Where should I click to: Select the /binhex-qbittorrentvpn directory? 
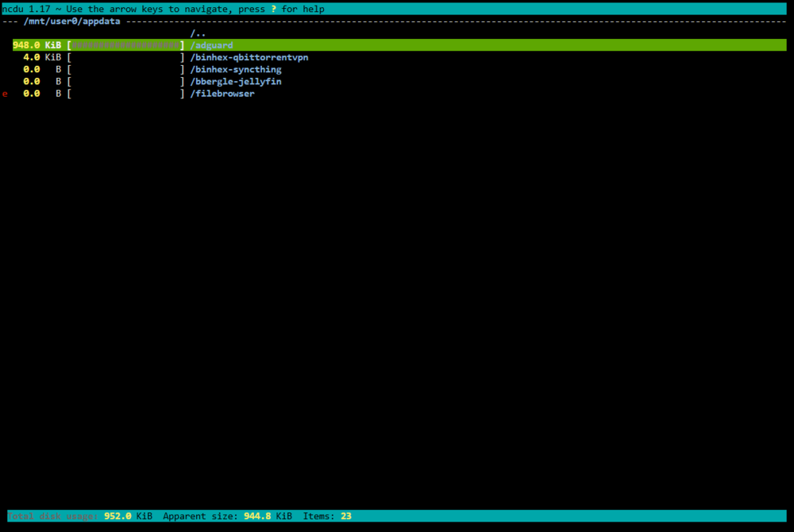[249, 57]
